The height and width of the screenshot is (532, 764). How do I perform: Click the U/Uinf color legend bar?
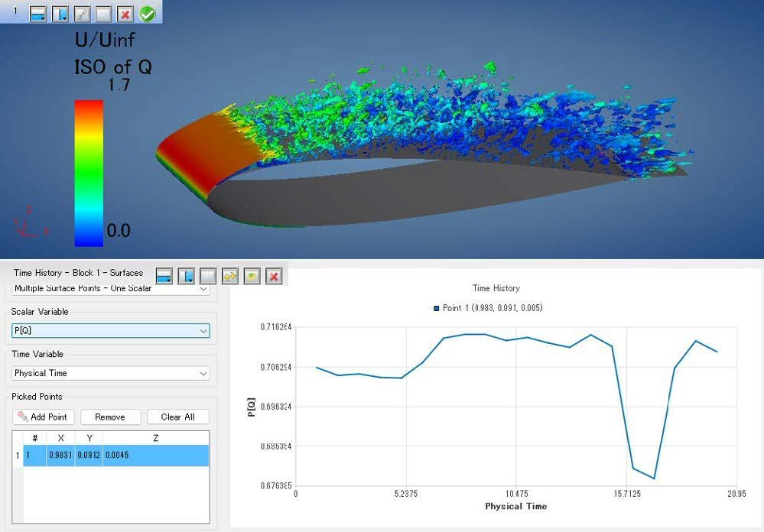tap(89, 174)
